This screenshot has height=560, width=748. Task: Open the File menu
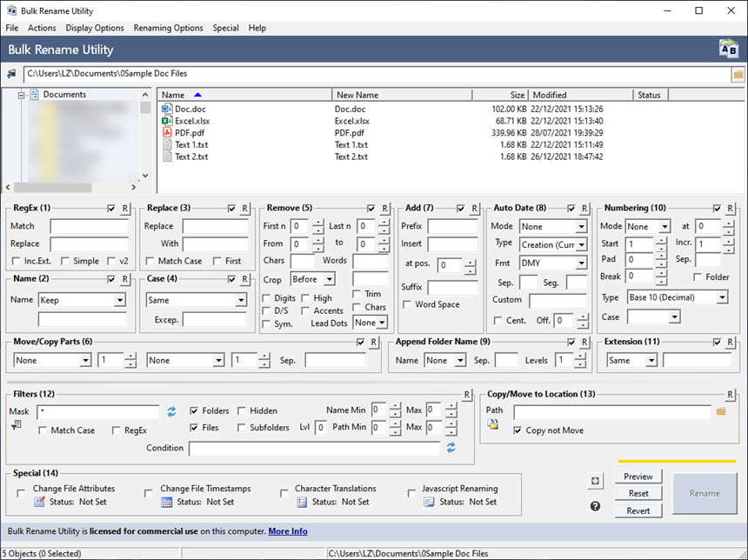point(12,28)
